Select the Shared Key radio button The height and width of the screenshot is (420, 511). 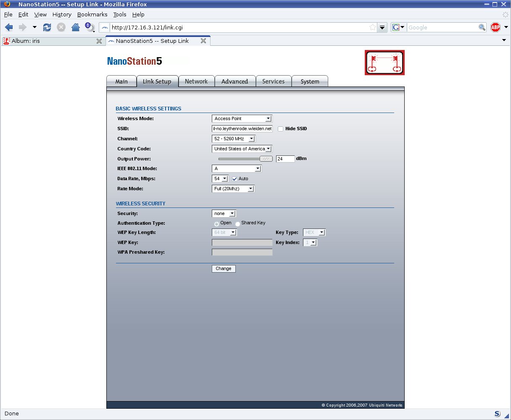coord(238,224)
